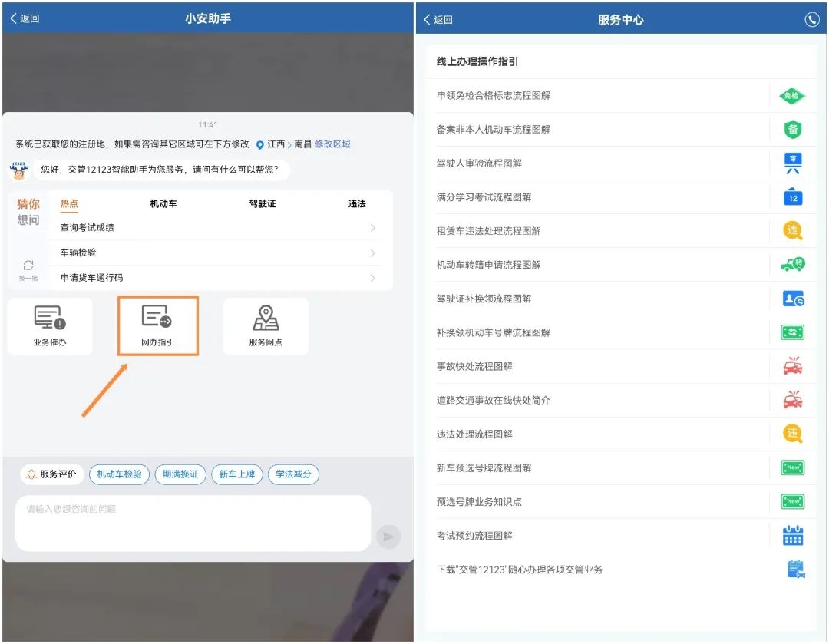Click the 业务催办 icon card
This screenshot has width=829, height=644.
coord(50,325)
